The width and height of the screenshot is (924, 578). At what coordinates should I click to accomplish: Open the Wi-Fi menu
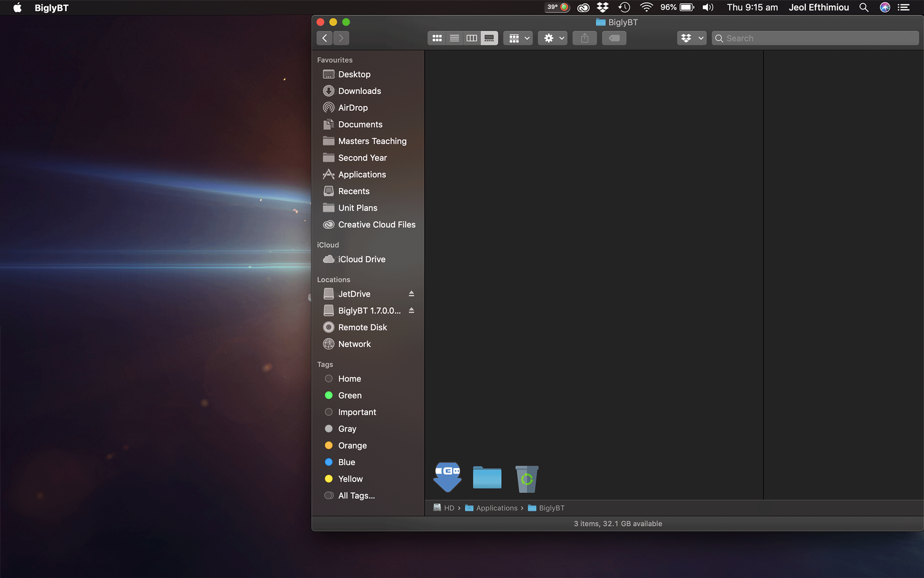(x=646, y=7)
